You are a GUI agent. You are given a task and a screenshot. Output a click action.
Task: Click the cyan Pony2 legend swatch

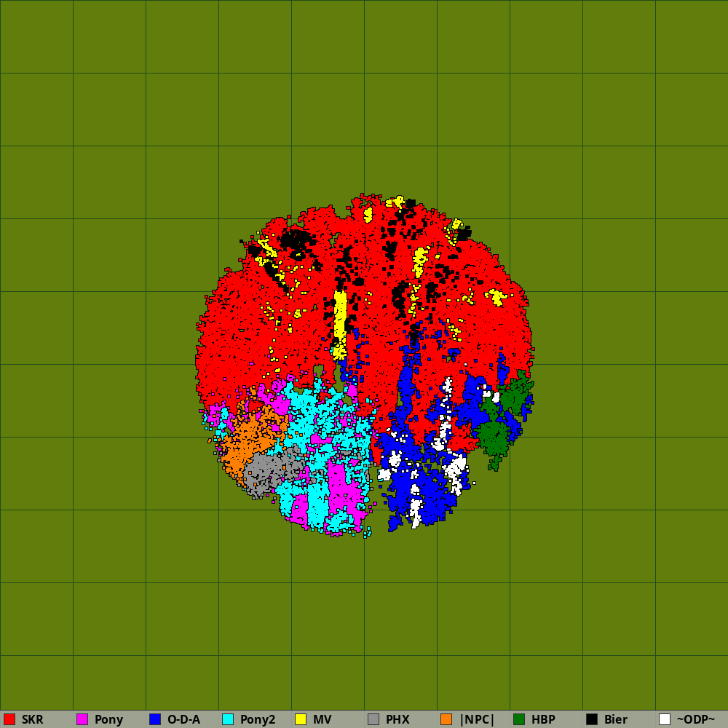coord(228,719)
